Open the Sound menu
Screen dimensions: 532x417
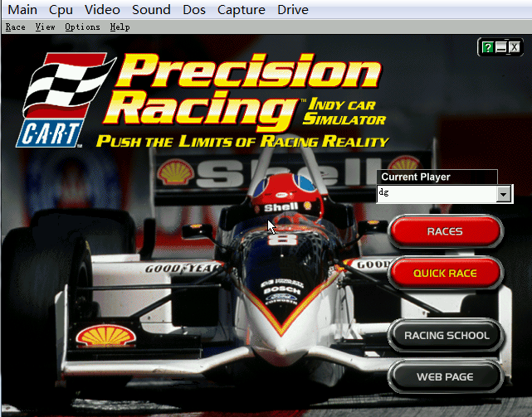click(x=151, y=10)
